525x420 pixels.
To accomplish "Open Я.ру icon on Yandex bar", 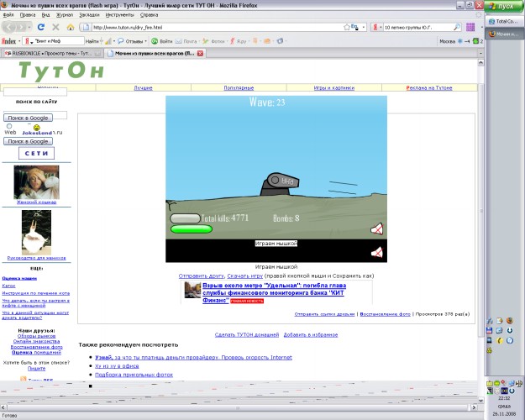I will (x=232, y=41).
